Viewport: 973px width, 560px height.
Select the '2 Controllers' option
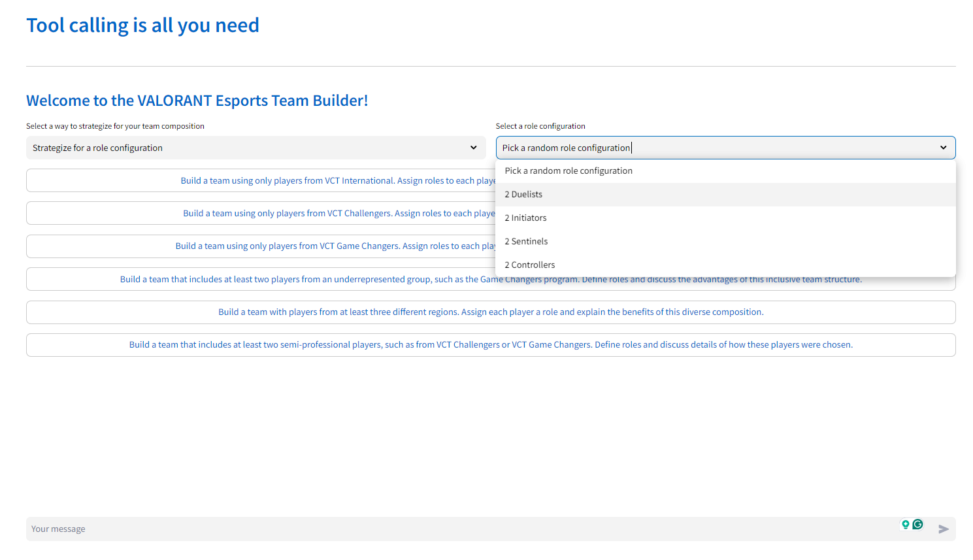[x=725, y=265]
